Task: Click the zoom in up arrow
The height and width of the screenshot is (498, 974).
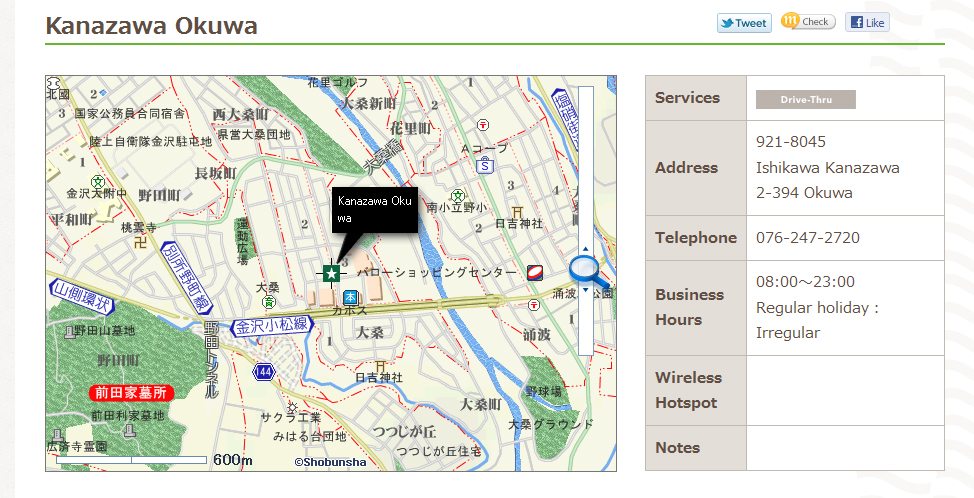Action: 585,248
